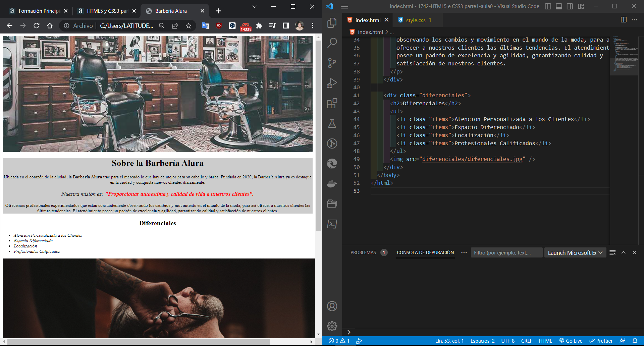Customize the VS Code layout
The width and height of the screenshot is (644, 346).
(x=581, y=6)
